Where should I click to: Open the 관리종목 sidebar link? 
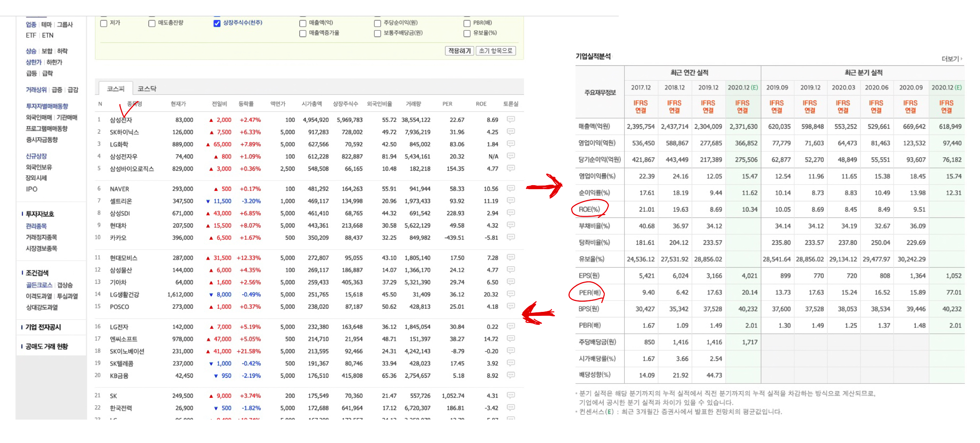coord(36,226)
